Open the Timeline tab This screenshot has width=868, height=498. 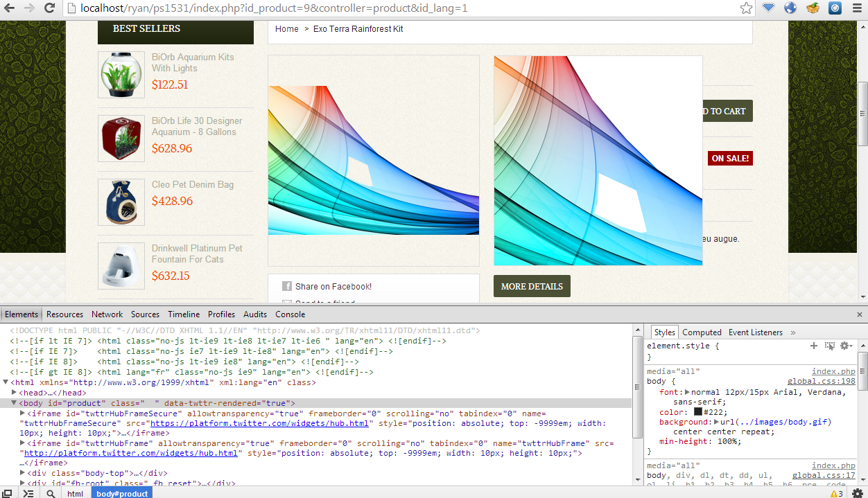[184, 314]
